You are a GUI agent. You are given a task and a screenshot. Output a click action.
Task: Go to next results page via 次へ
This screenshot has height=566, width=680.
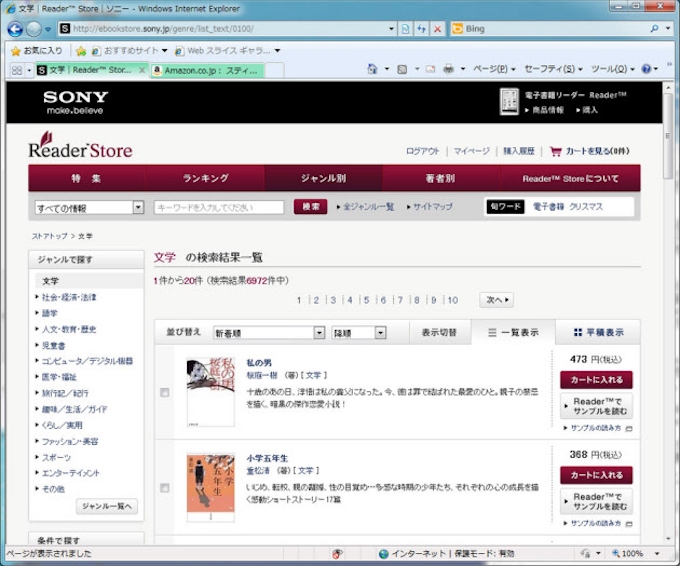coord(496,300)
